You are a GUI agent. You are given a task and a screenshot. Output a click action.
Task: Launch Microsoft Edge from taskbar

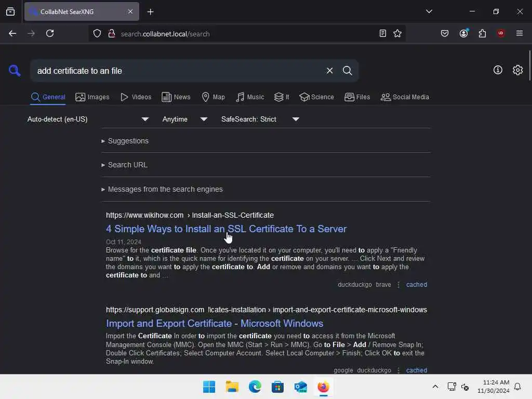[255, 387]
